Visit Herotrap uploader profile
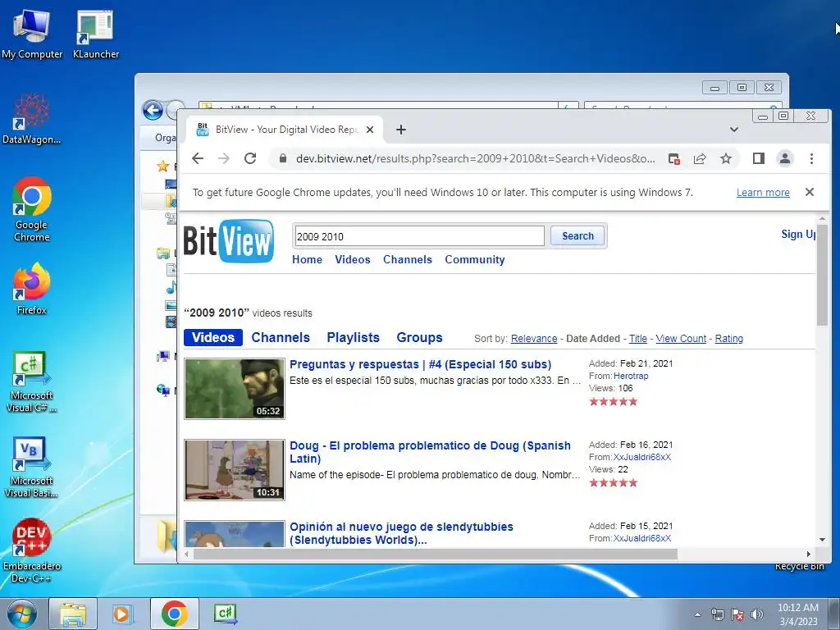The image size is (840, 630). pos(631,376)
